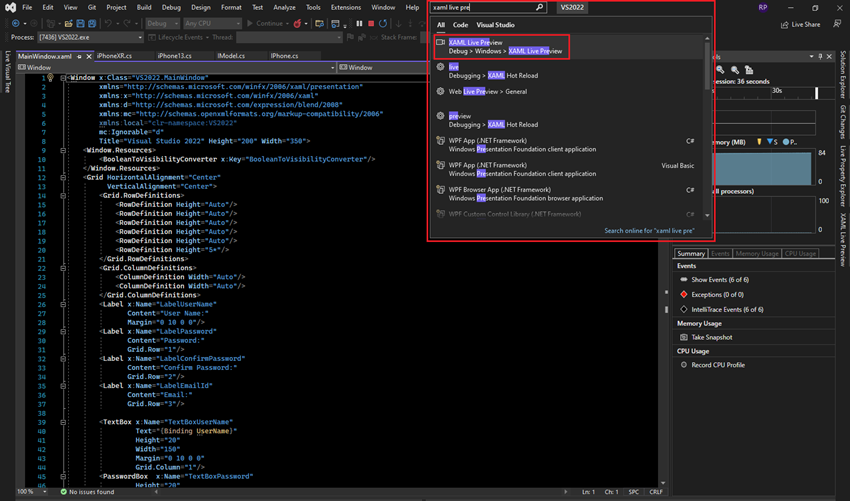Click 'Search online for xaml live pre' link

(649, 230)
